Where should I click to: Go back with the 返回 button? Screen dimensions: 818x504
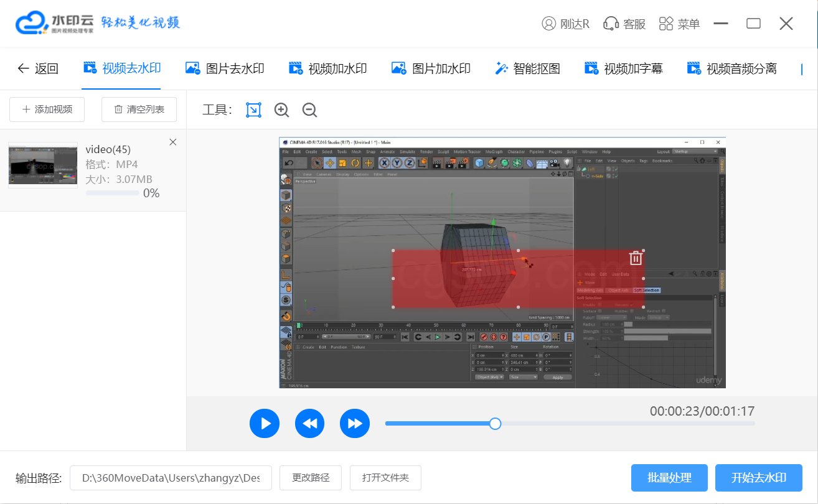tap(38, 68)
